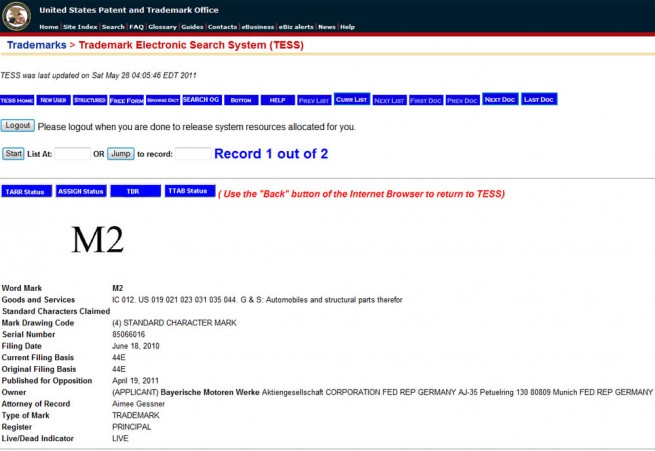The height and width of the screenshot is (451, 655).
Task: Open Site Index link
Action: click(80, 27)
